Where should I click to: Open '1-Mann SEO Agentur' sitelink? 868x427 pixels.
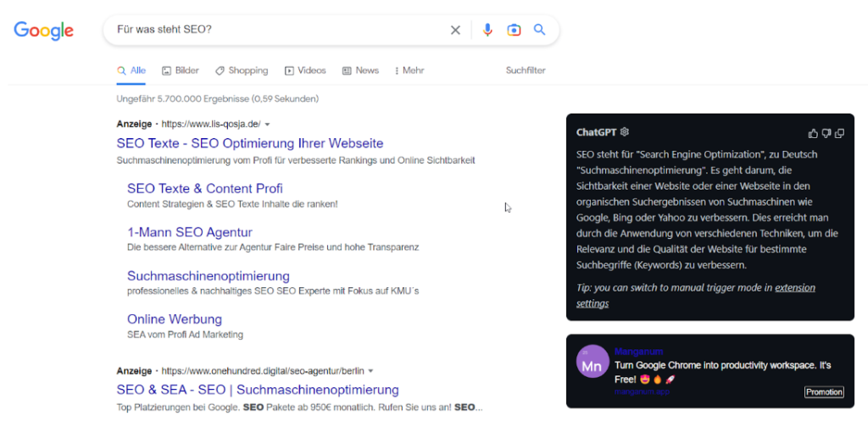pyautogui.click(x=190, y=232)
